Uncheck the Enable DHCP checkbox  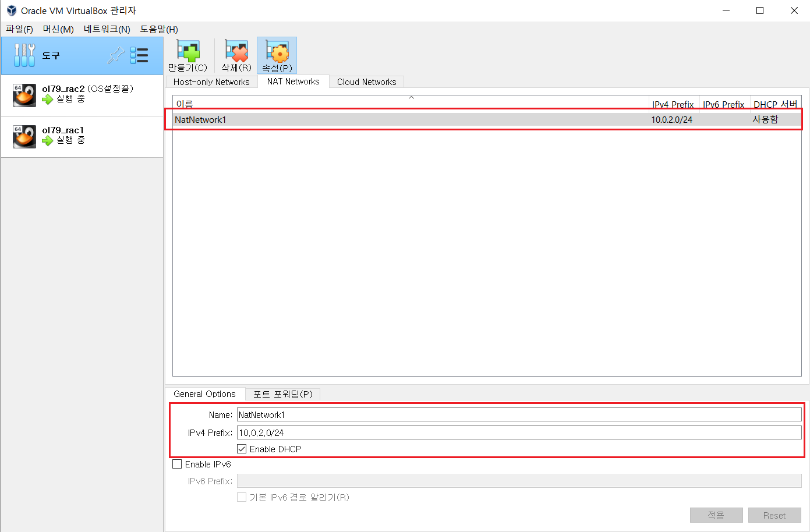242,449
